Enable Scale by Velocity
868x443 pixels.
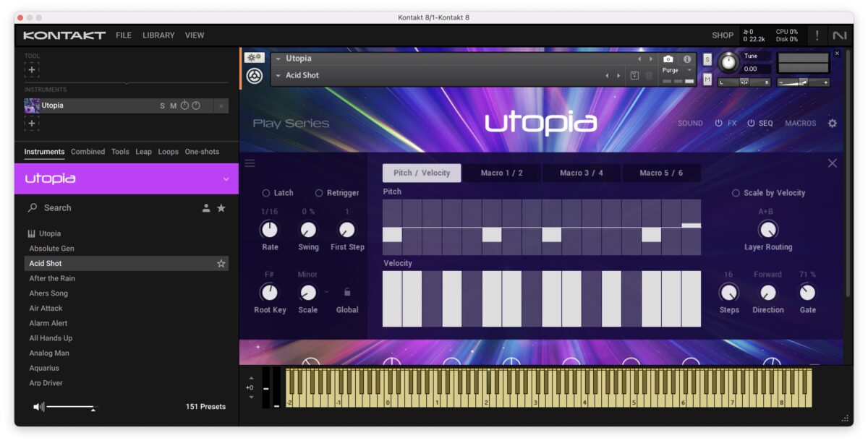tap(736, 193)
